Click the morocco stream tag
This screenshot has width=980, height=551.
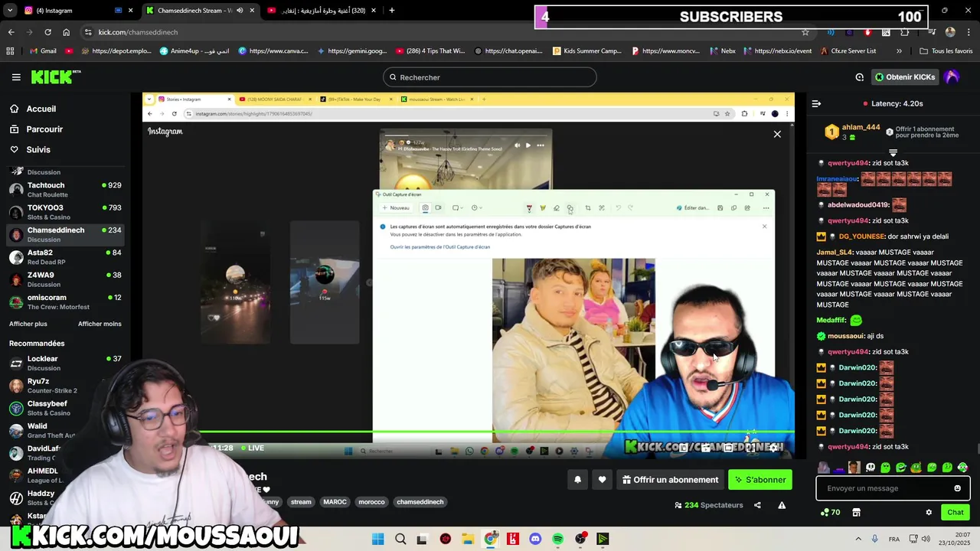tap(371, 502)
